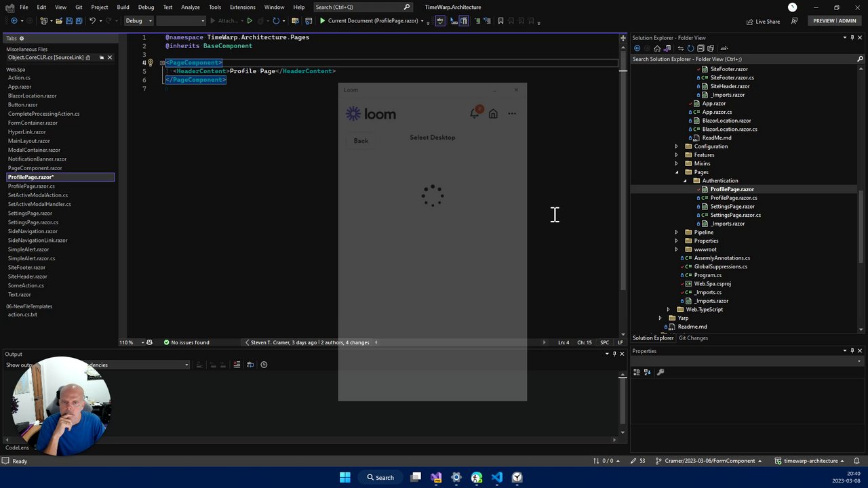Expand the Configuration folder

676,146
